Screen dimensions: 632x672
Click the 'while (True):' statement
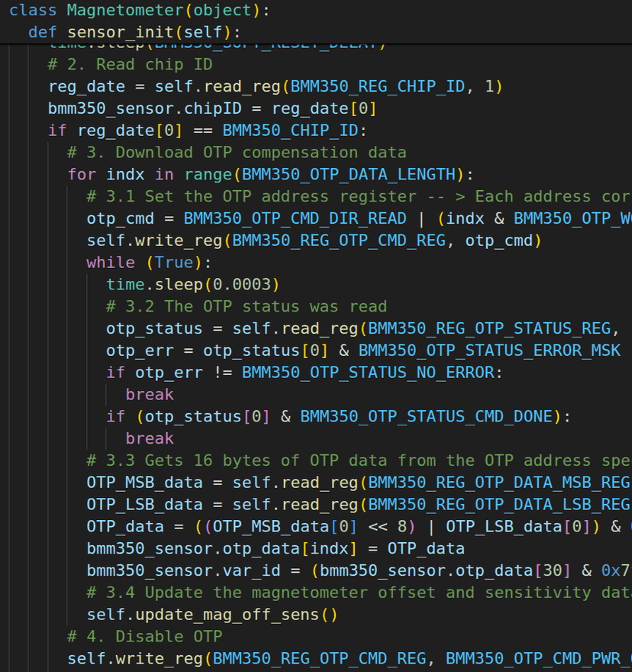click(148, 263)
